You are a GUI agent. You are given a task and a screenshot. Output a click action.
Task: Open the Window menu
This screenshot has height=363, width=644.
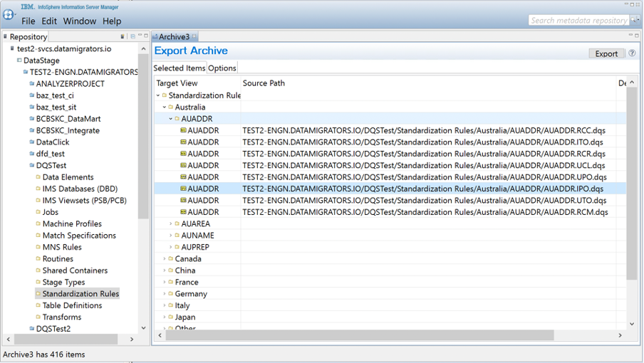pos(79,21)
